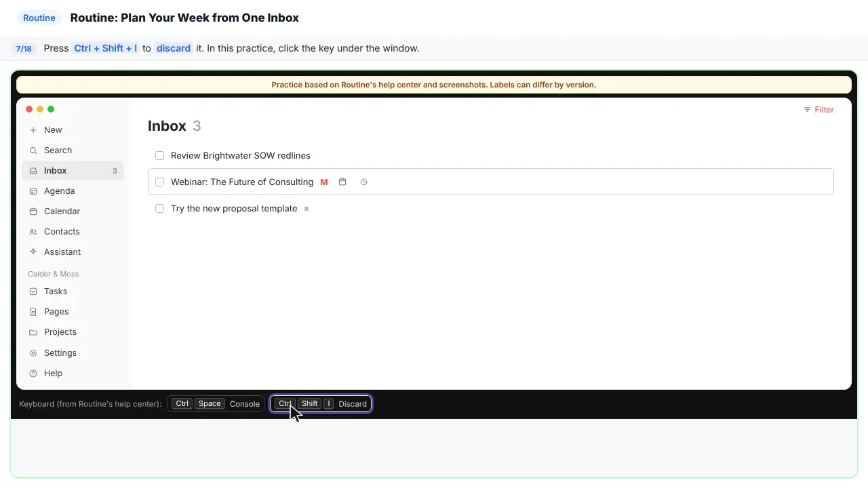Image resolution: width=868 pixels, height=488 pixels.
Task: Click the Console label of the shortcut button
Action: point(245,404)
